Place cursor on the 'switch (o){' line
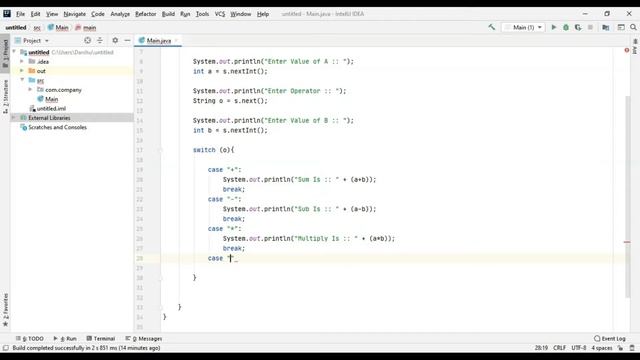Viewport: 640px width, 360px height. [213, 150]
